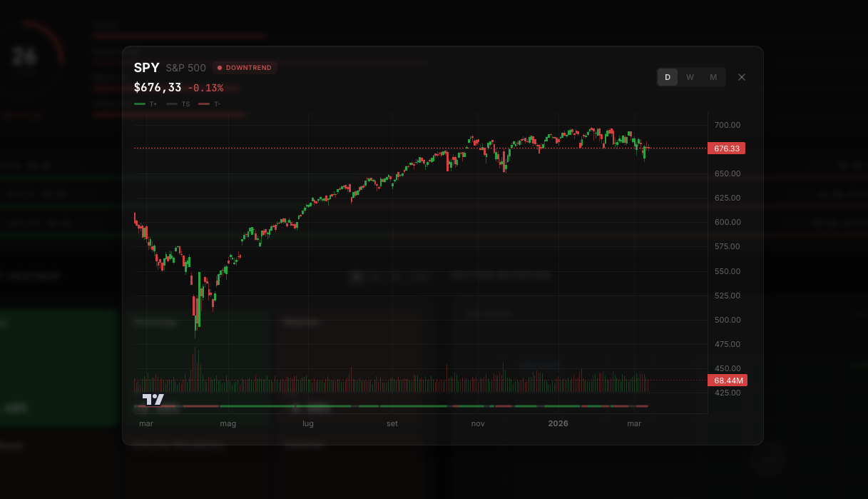Click the 500.00 price axis label
This screenshot has width=868, height=499.
[727, 320]
